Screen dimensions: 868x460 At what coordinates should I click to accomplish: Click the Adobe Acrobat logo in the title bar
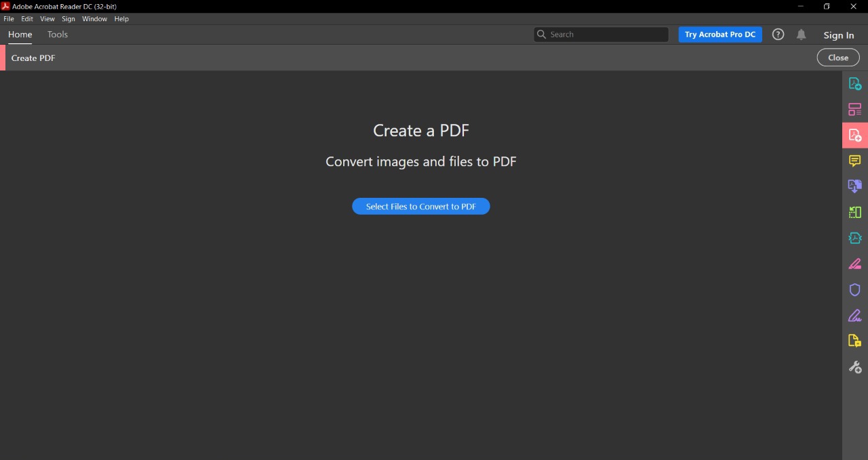coord(5,6)
